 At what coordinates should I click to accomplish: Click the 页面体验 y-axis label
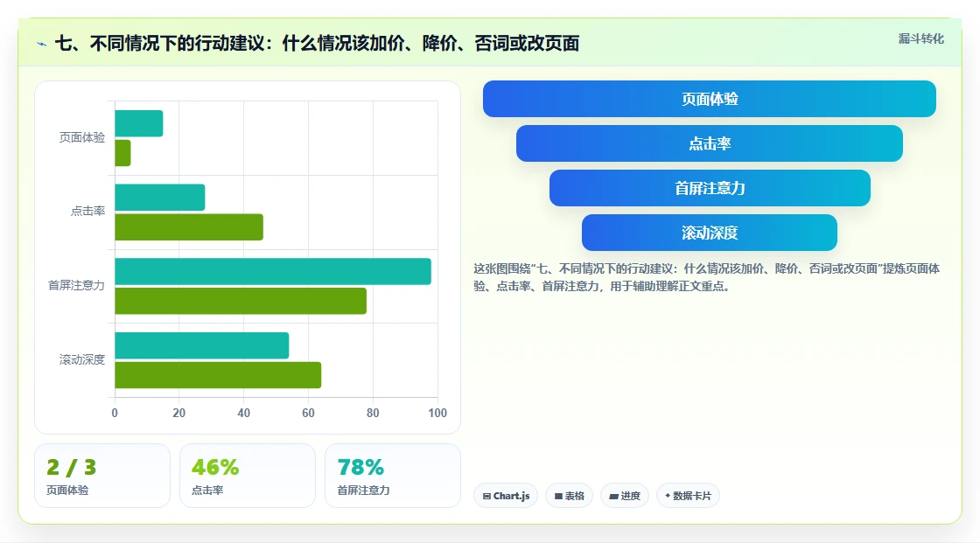[x=82, y=137]
